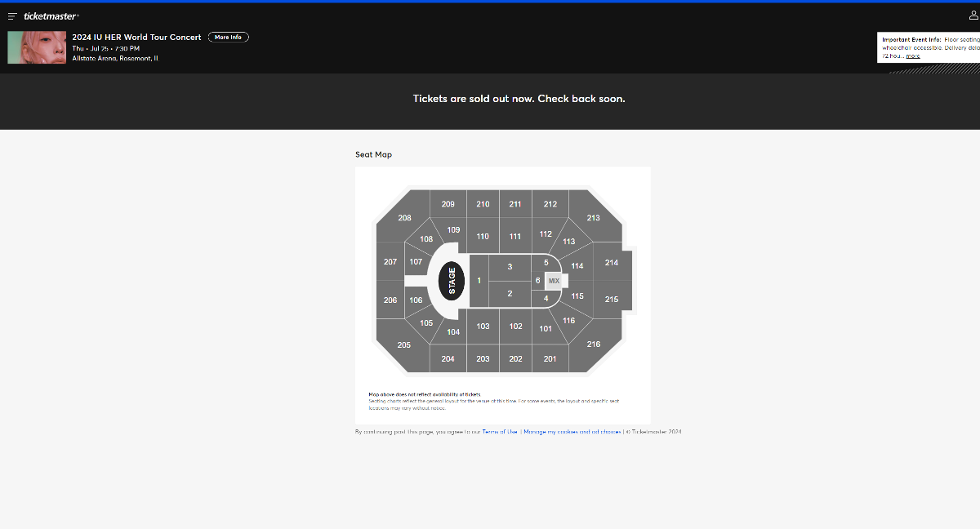Choose floor section 1 on seat map
This screenshot has height=529, width=980.
click(479, 281)
